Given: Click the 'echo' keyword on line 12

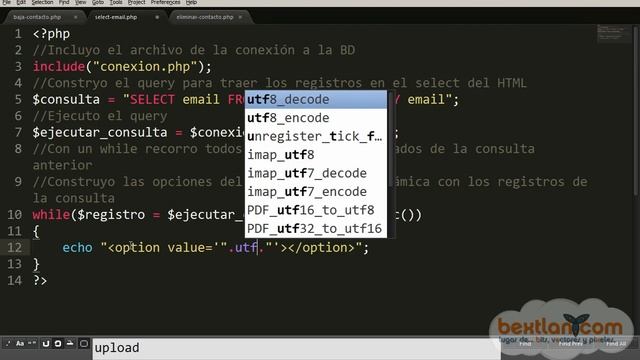Looking at the screenshot, I should tap(78, 248).
